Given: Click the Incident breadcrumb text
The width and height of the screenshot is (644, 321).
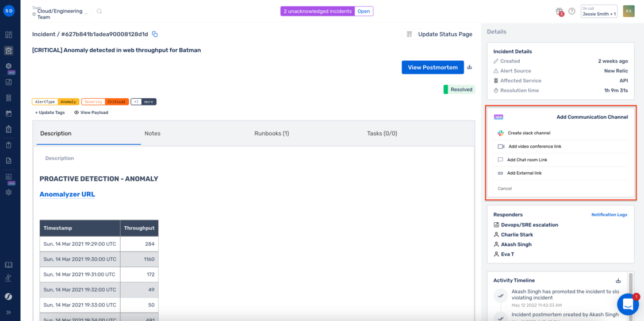Looking at the screenshot, I should (44, 34).
